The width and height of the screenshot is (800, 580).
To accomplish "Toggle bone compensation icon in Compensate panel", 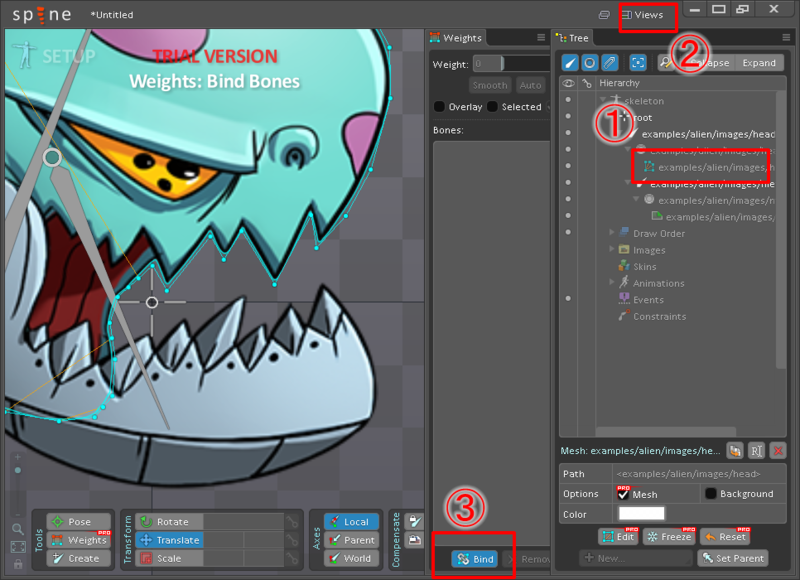I will (x=415, y=521).
